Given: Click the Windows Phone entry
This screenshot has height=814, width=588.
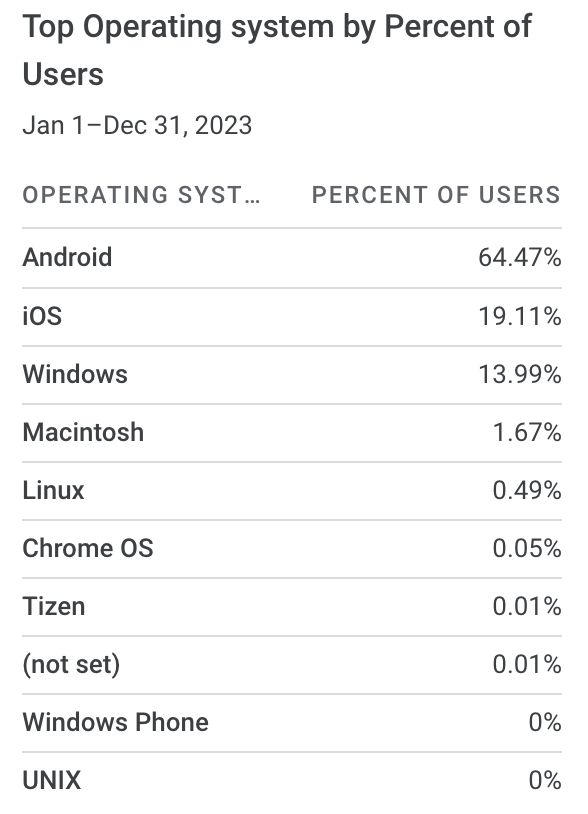Looking at the screenshot, I should point(115,723).
